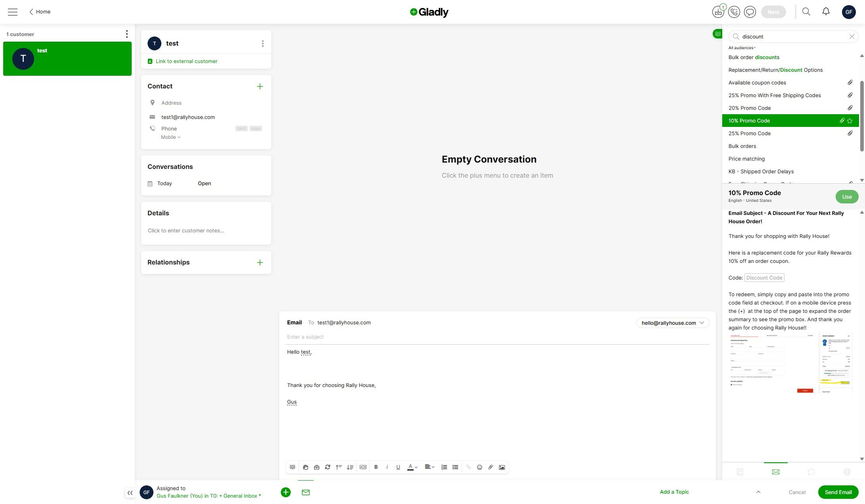
Task: Select 25% Promo With Free Shipping Codes
Action: pyautogui.click(x=790, y=95)
